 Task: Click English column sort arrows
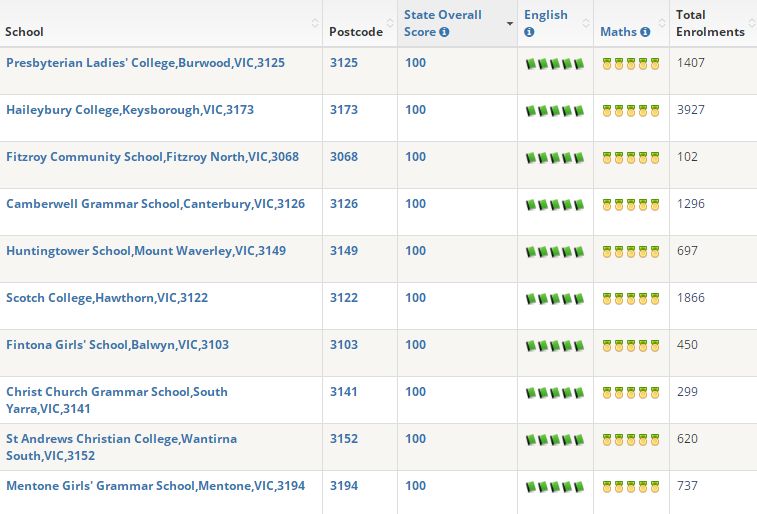click(586, 23)
